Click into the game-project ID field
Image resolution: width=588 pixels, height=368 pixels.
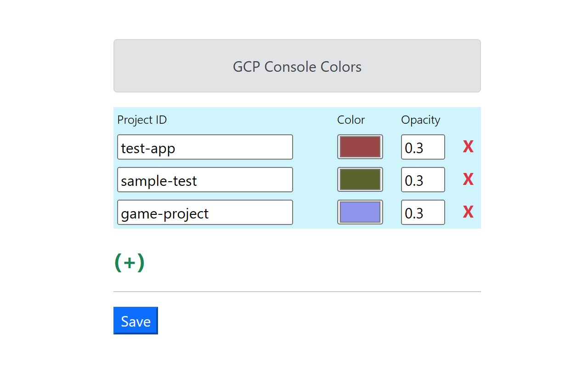205,212
